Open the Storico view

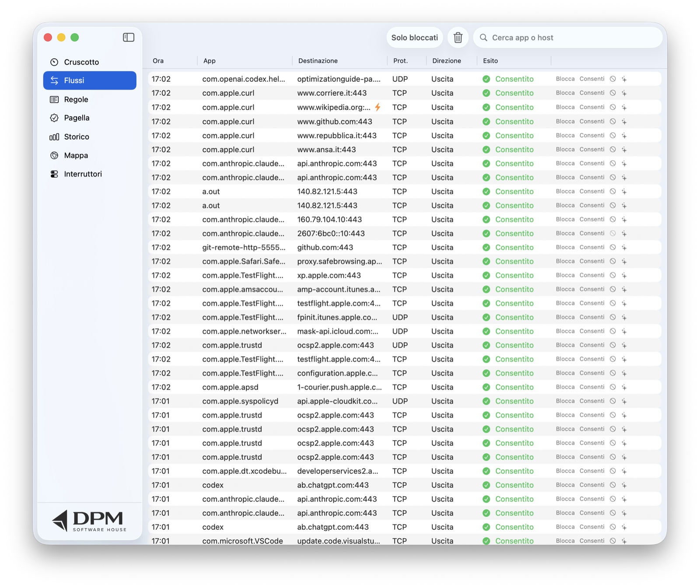(x=90, y=137)
